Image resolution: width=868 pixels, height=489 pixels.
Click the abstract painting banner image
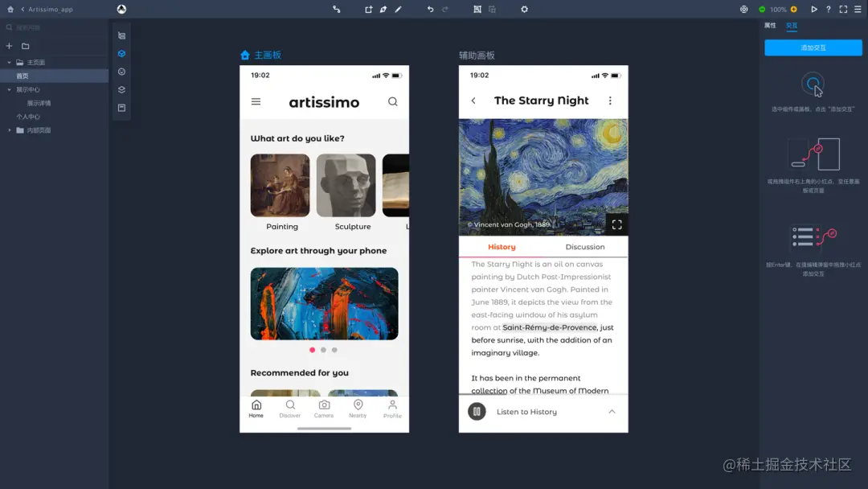325,303
